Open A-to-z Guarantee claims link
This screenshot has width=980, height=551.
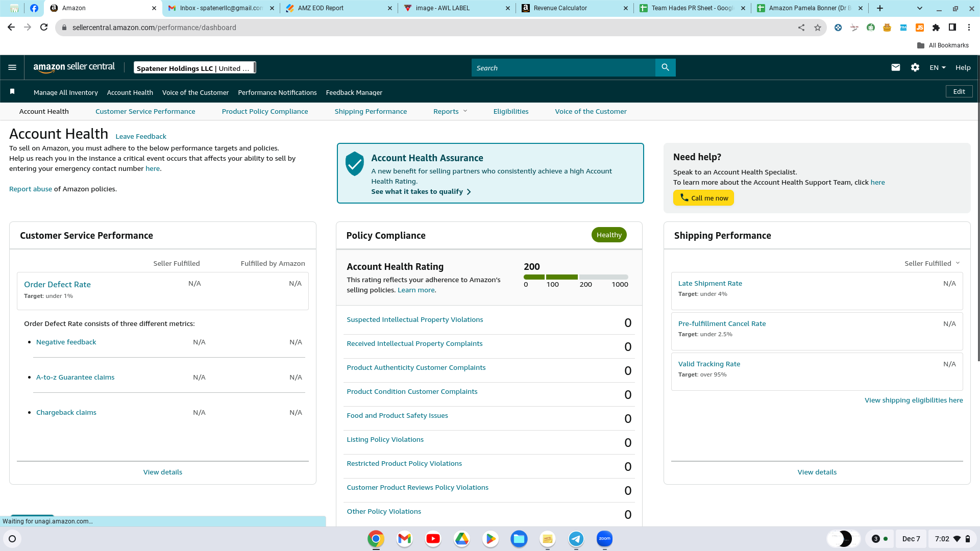[76, 377]
